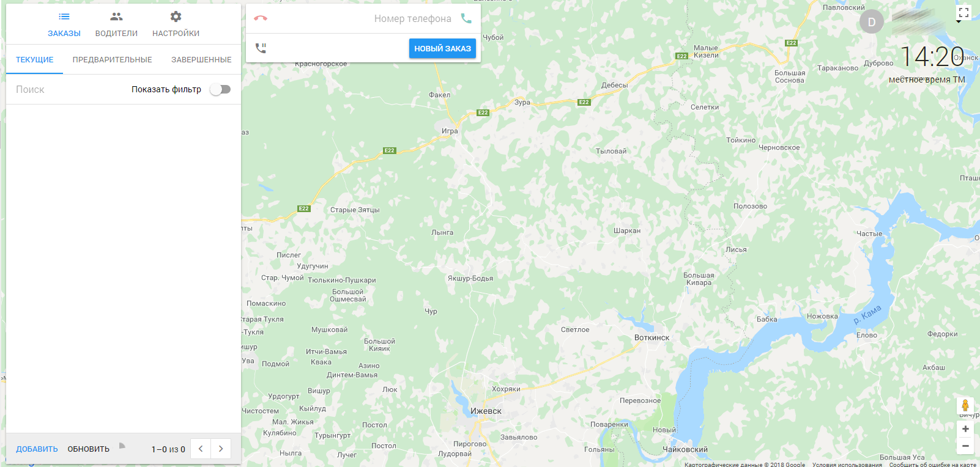Viewport: 980px width, 467px height.
Task: Zoom out the map with minus
Action: point(965,446)
